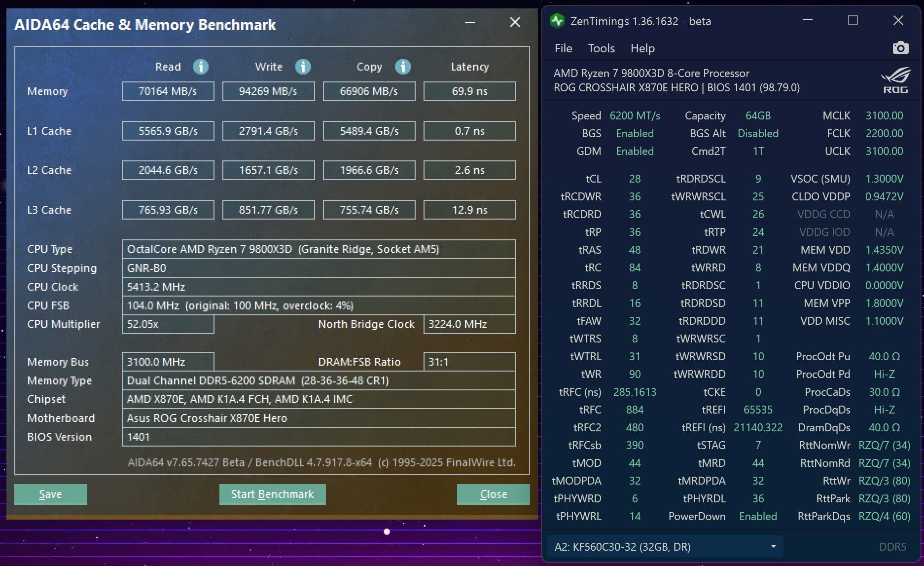Screen dimensions: 924x566
Task: Click Memory Bus field 3100.0 MHz
Action: [x=168, y=362]
